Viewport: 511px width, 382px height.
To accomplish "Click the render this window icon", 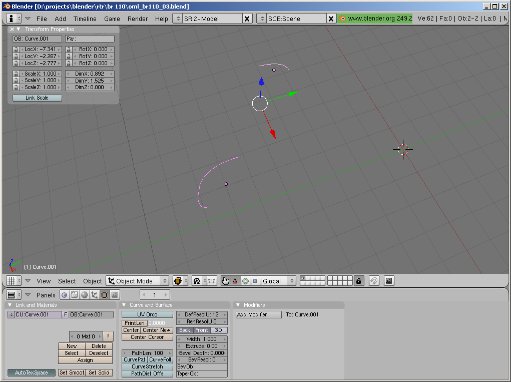I will coord(389,281).
